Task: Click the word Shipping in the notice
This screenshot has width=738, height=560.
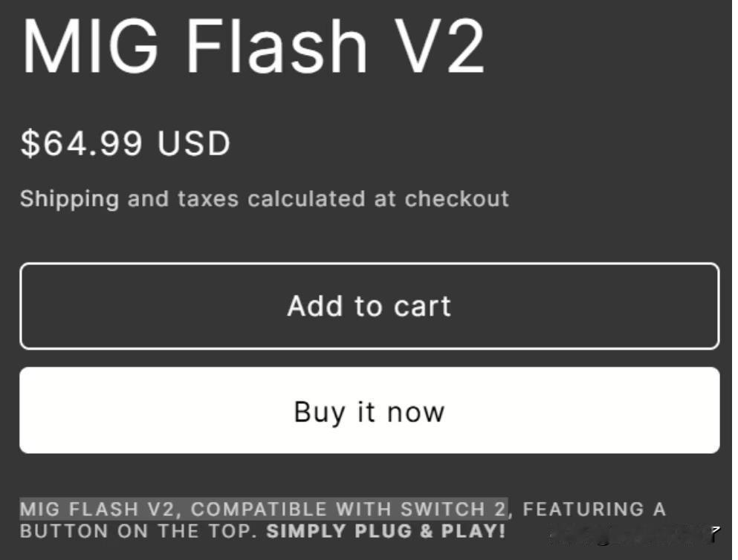Action: click(x=69, y=199)
